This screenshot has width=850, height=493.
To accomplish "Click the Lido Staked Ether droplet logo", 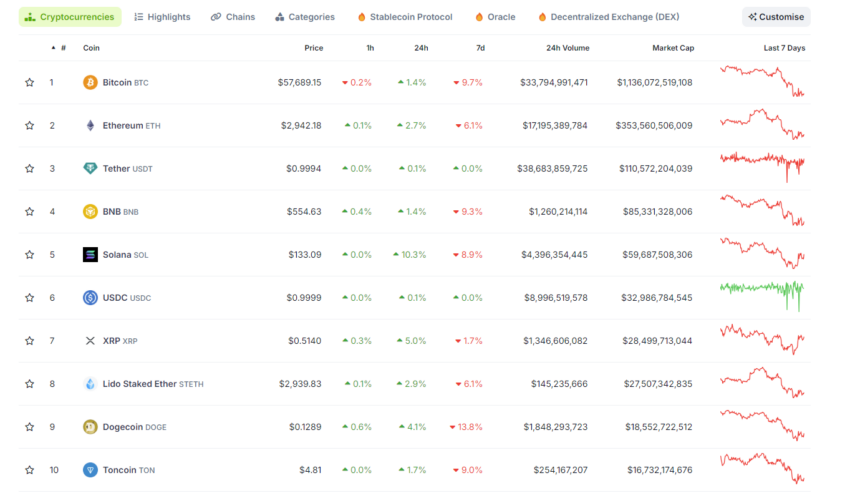I will [90, 384].
